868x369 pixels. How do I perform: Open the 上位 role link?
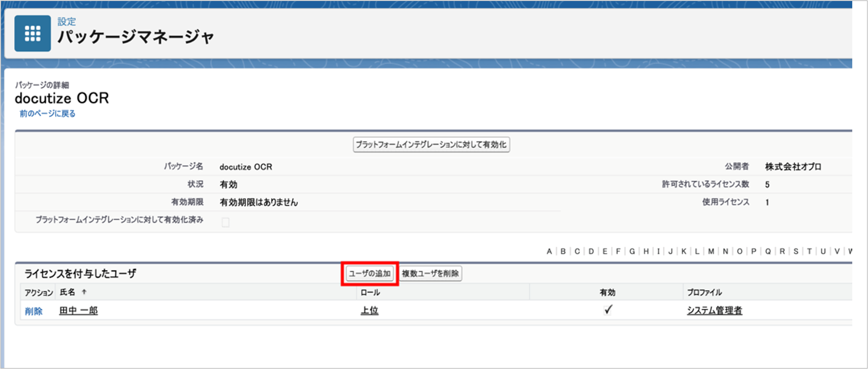click(369, 311)
